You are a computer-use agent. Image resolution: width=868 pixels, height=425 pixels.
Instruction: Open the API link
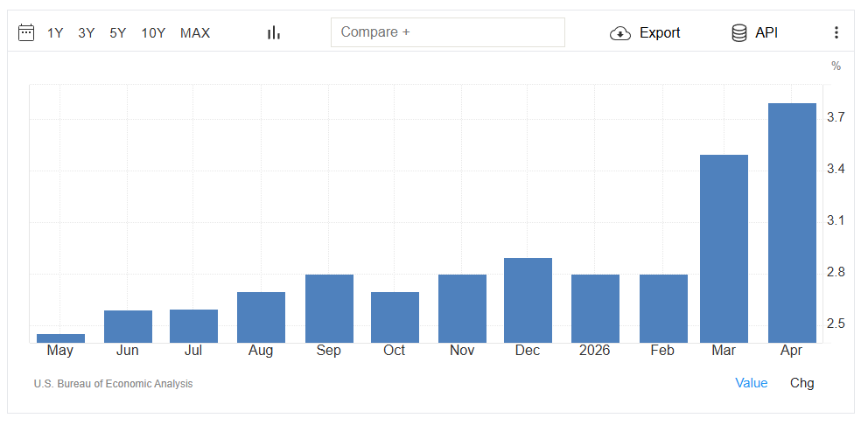coord(766,32)
